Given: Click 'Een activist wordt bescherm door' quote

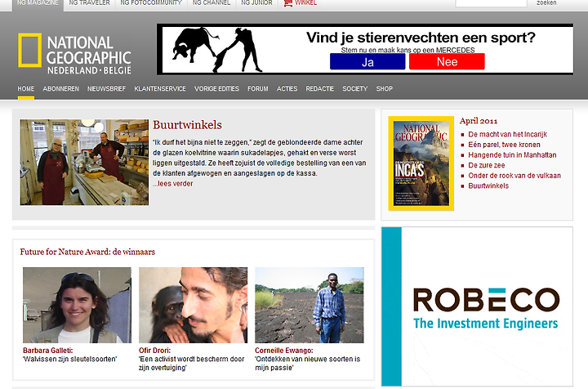Looking at the screenshot, I should click(x=191, y=363).
